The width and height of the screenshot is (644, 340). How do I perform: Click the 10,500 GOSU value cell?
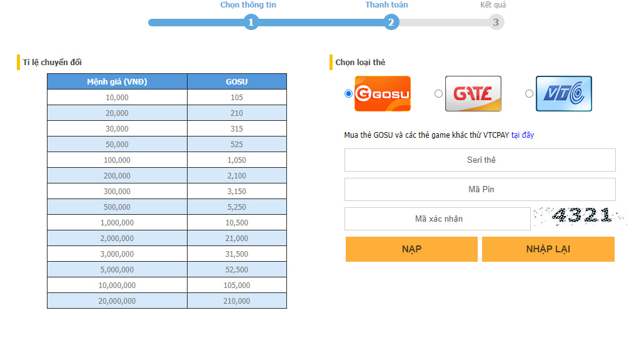click(237, 222)
